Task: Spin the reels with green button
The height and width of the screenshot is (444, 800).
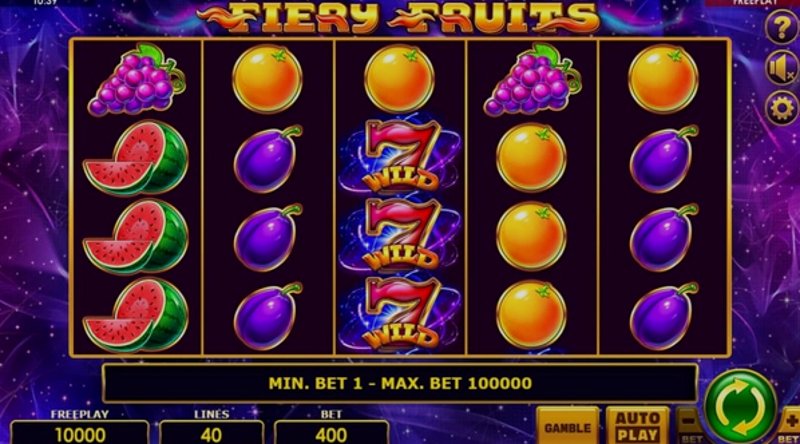Action: tap(740, 406)
